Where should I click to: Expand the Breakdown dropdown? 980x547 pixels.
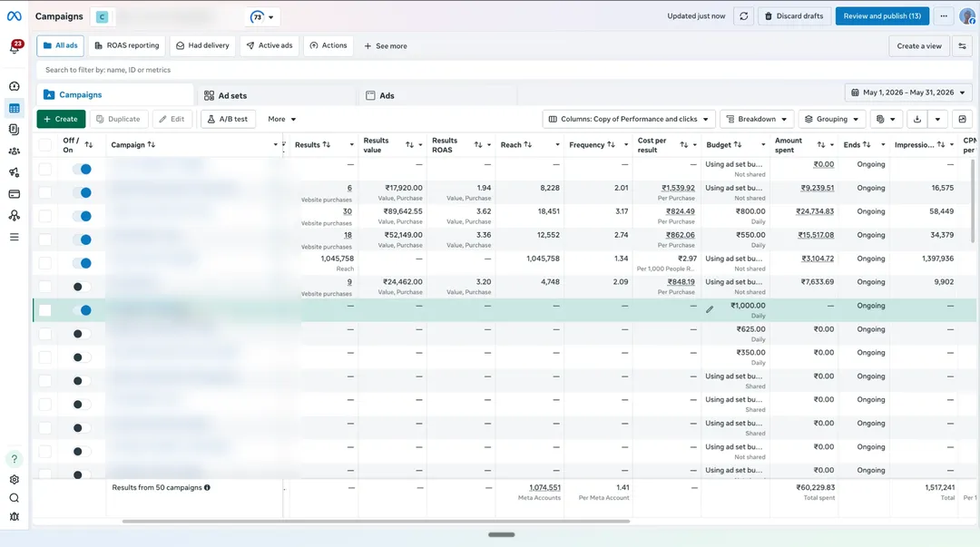pos(757,119)
